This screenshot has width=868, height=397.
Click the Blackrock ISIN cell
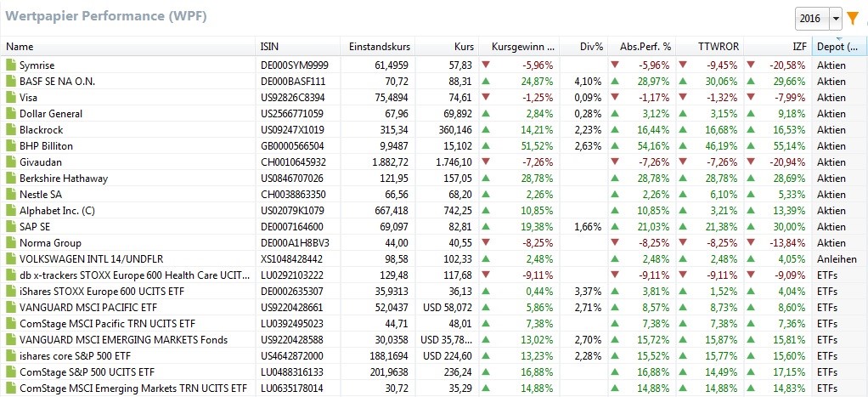coord(293,130)
